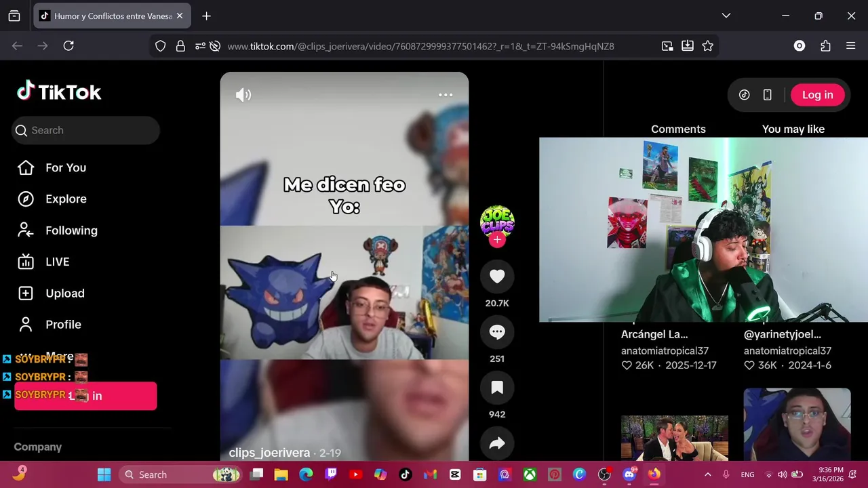Open the three-dots video options menu
Image resolution: width=868 pixels, height=488 pixels.
(x=446, y=95)
